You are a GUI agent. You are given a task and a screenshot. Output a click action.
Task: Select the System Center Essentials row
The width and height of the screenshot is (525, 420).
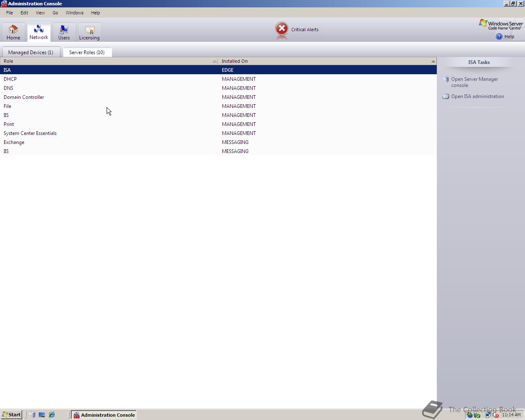[x=218, y=133]
